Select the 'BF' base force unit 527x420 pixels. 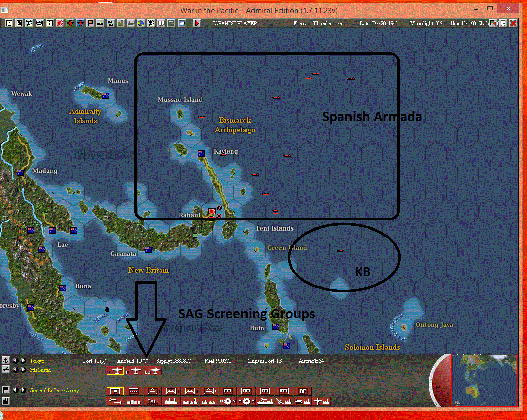pos(302,391)
